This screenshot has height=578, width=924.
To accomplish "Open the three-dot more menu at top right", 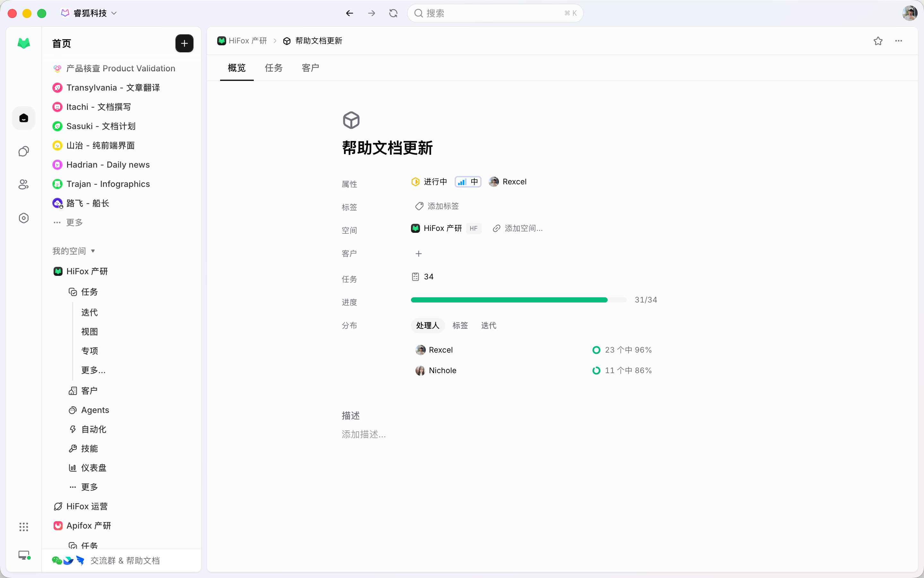I will click(x=899, y=41).
